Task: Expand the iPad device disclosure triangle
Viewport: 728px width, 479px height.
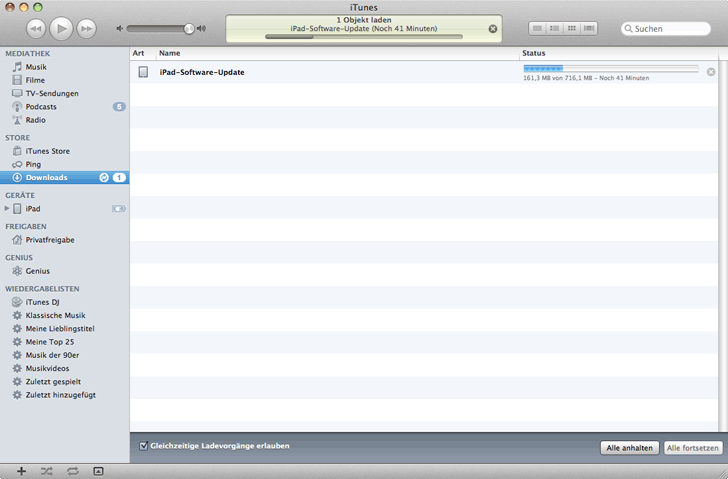Action: point(7,208)
